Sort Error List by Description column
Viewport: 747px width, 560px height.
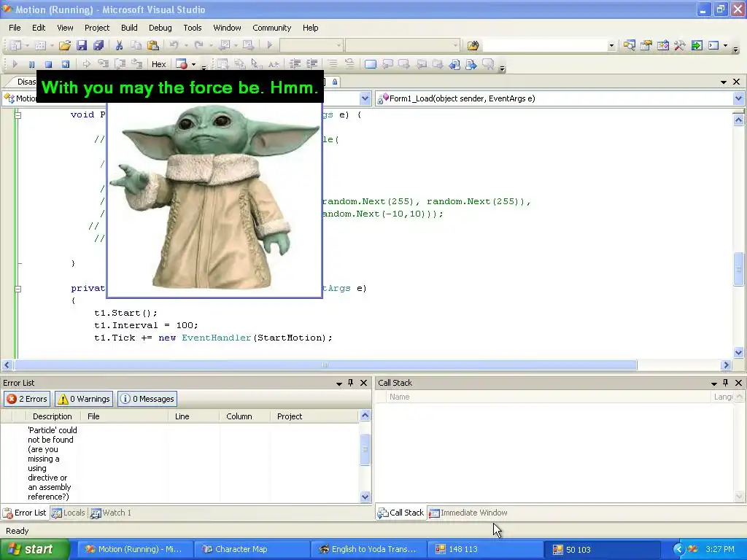(x=52, y=416)
